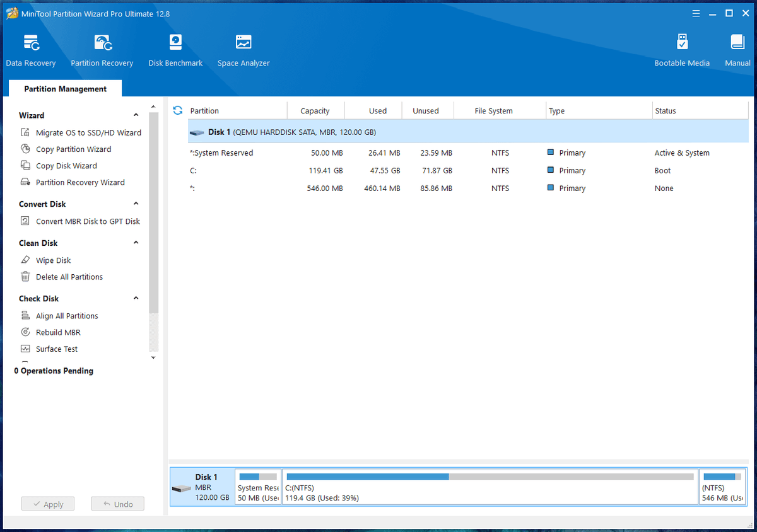Open the Space Analyzer
This screenshot has height=532, width=757.
click(x=244, y=49)
